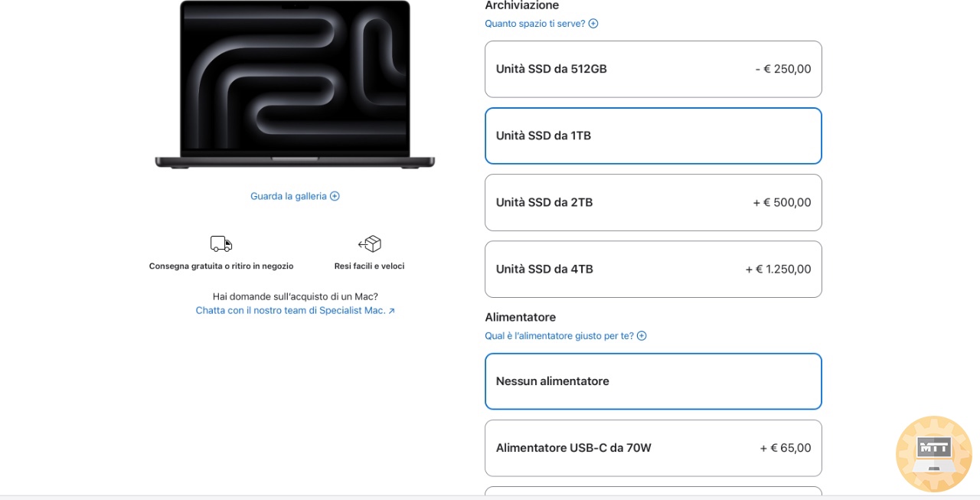Image resolution: width=980 pixels, height=500 pixels.
Task: Choose Unità SSD da 1TB storage
Action: pyautogui.click(x=653, y=136)
